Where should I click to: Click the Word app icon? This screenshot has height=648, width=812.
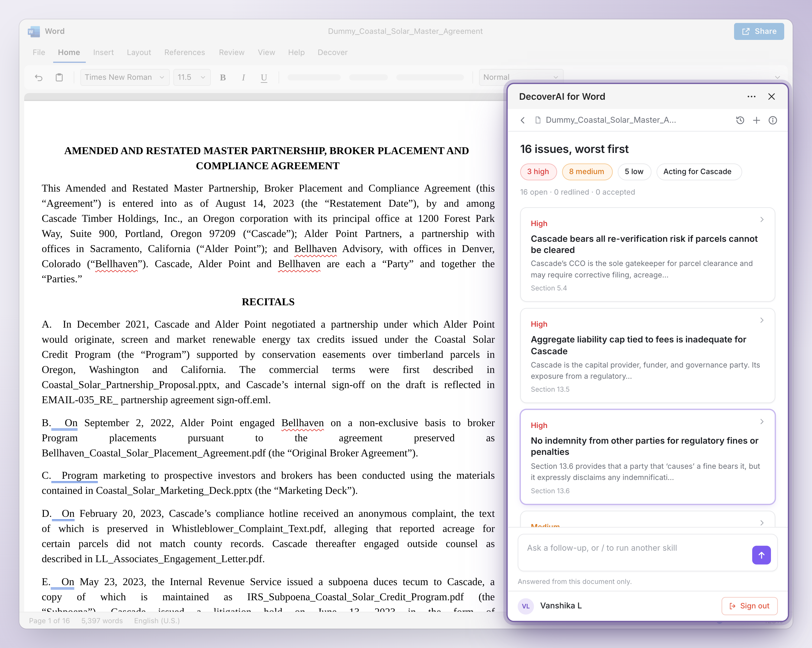[x=34, y=31]
